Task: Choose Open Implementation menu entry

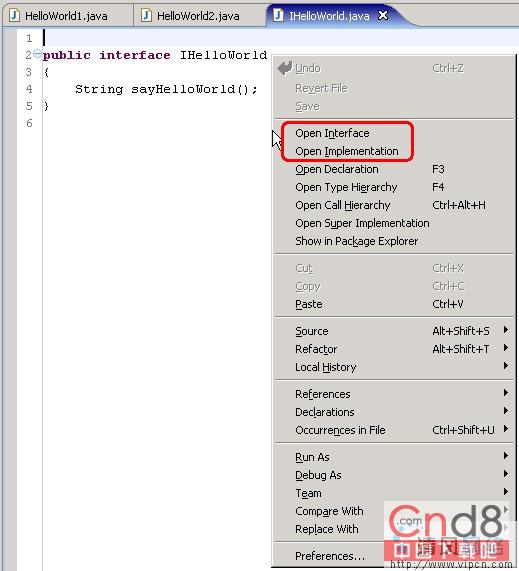Action: coord(347,151)
